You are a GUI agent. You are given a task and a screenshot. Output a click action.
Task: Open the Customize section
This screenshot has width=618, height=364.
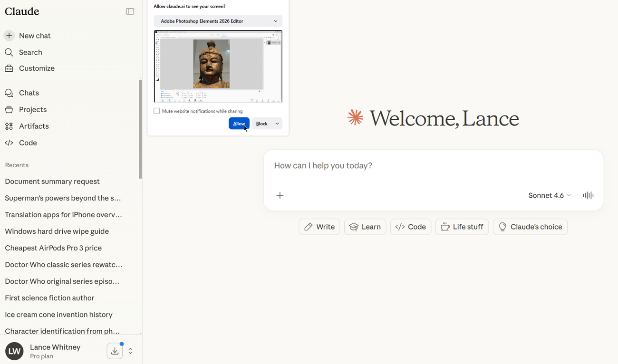point(37,68)
